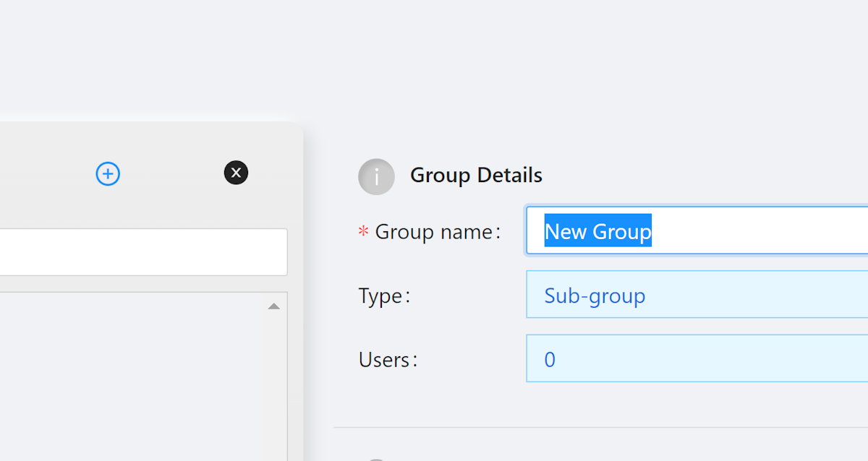Click the scroll up arrow in list
Viewport: 868px width, 461px height.
[273, 306]
